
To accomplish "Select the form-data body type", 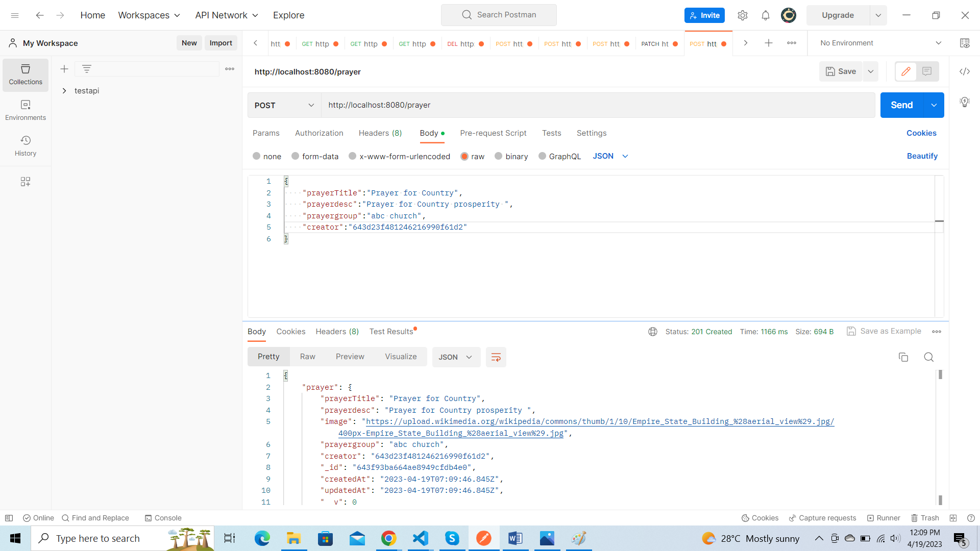I will [295, 156].
